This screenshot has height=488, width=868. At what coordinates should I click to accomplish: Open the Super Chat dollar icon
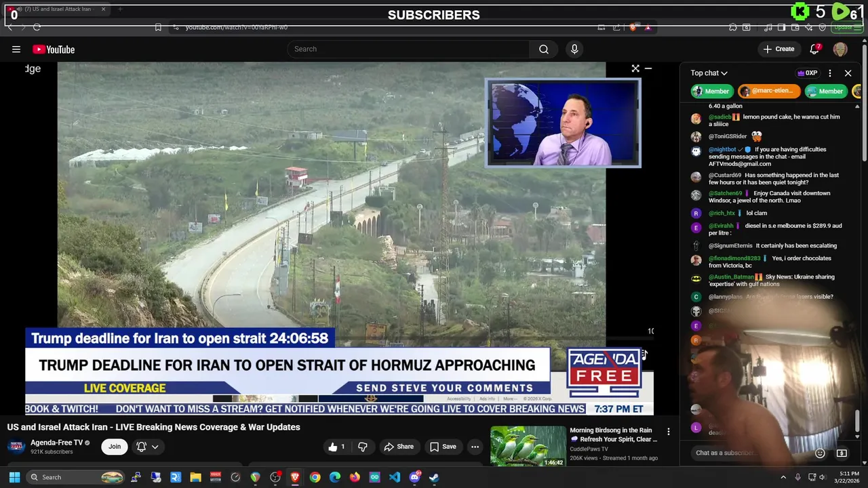pyautogui.click(x=842, y=453)
